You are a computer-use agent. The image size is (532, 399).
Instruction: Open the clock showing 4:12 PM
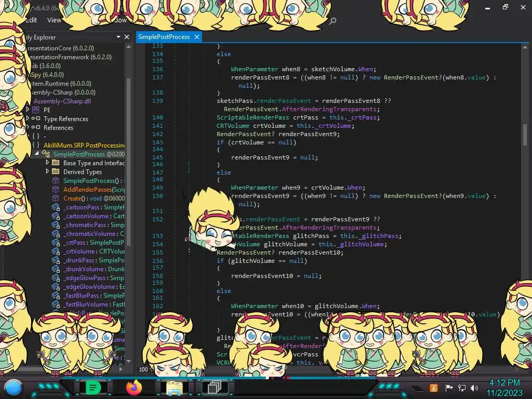pyautogui.click(x=504, y=383)
